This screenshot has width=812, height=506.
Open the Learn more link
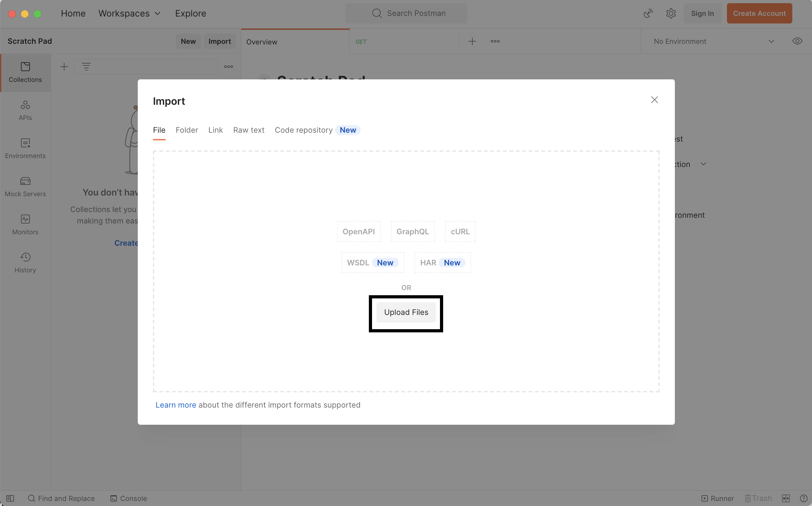coord(176,405)
